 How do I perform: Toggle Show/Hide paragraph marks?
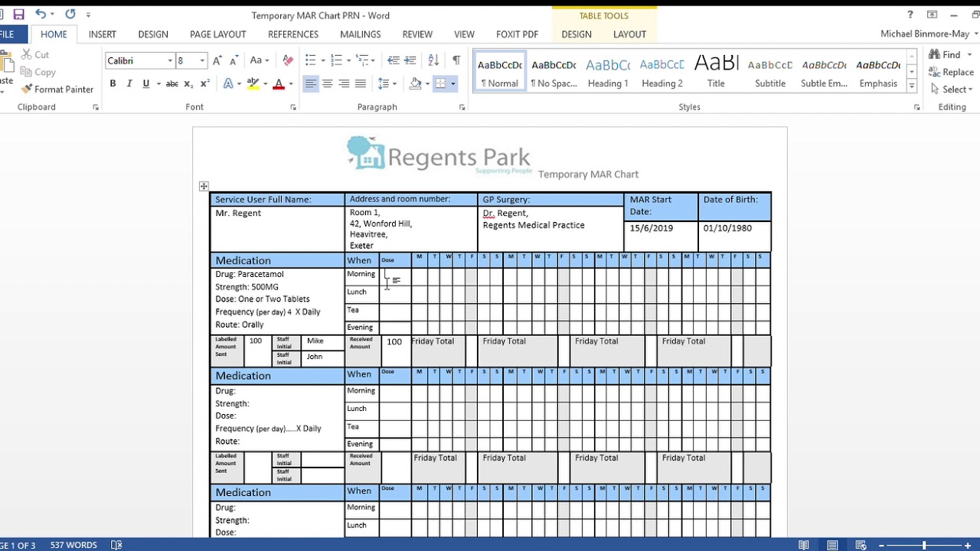coord(456,60)
